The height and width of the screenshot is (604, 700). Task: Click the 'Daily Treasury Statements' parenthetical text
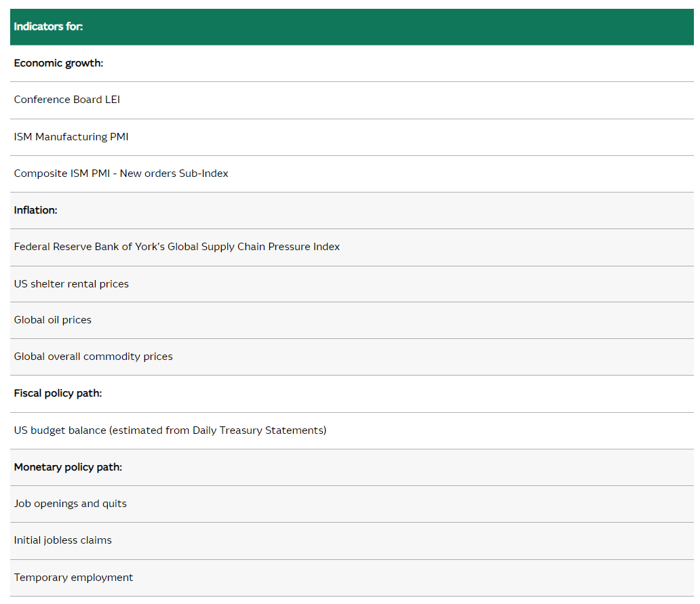pos(258,430)
